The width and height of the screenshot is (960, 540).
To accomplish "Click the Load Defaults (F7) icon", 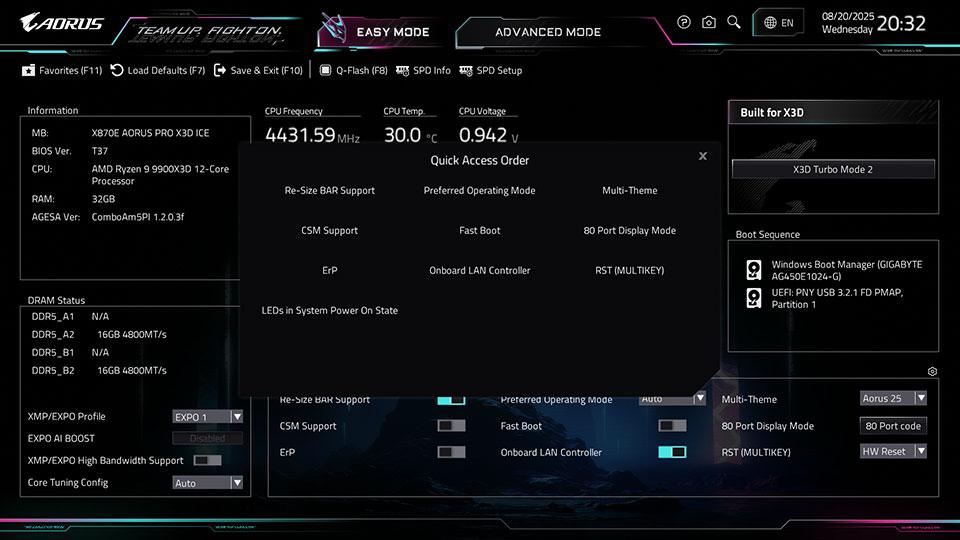I will (x=117, y=71).
